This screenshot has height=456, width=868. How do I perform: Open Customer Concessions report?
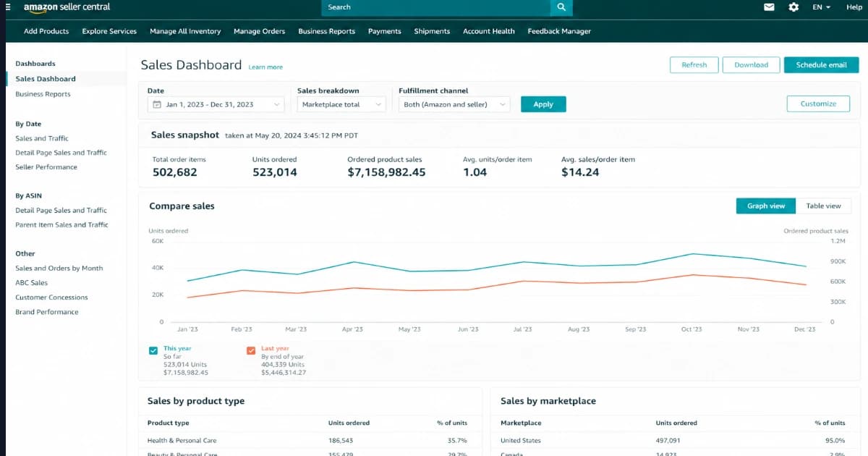pos(51,297)
